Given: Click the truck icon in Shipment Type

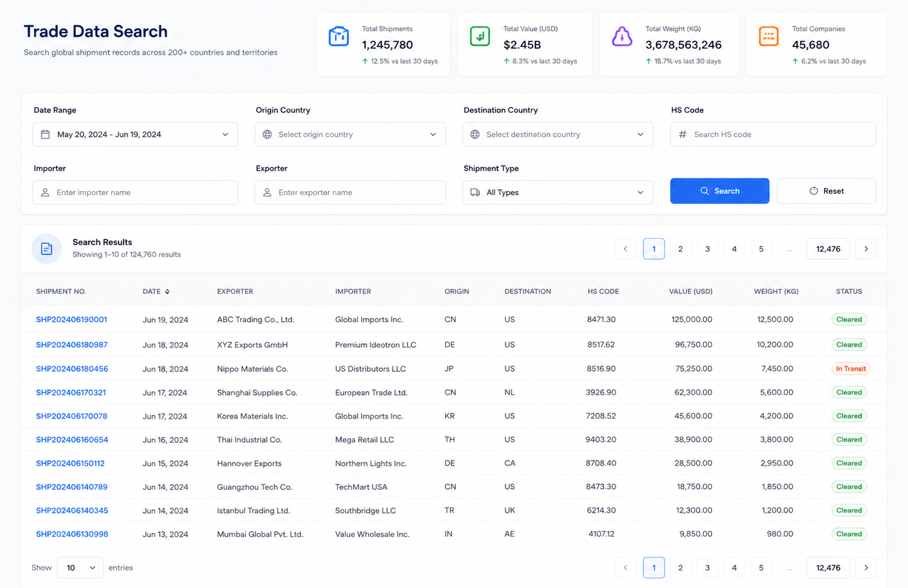Looking at the screenshot, I should [x=475, y=192].
